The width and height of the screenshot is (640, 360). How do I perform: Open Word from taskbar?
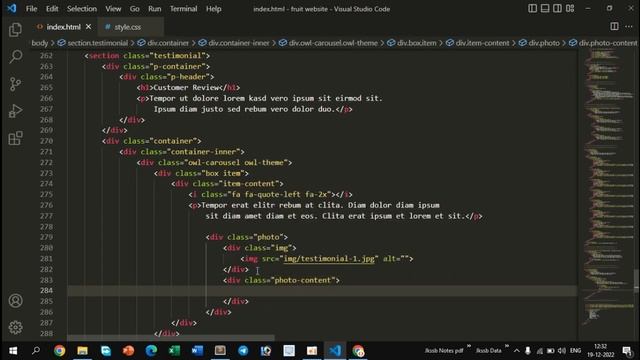pos(197,351)
